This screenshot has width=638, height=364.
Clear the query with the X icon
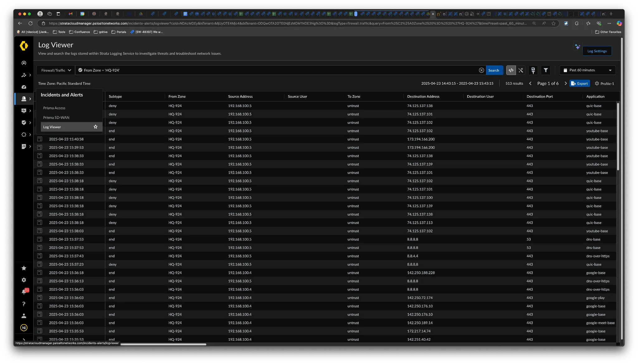(x=481, y=70)
